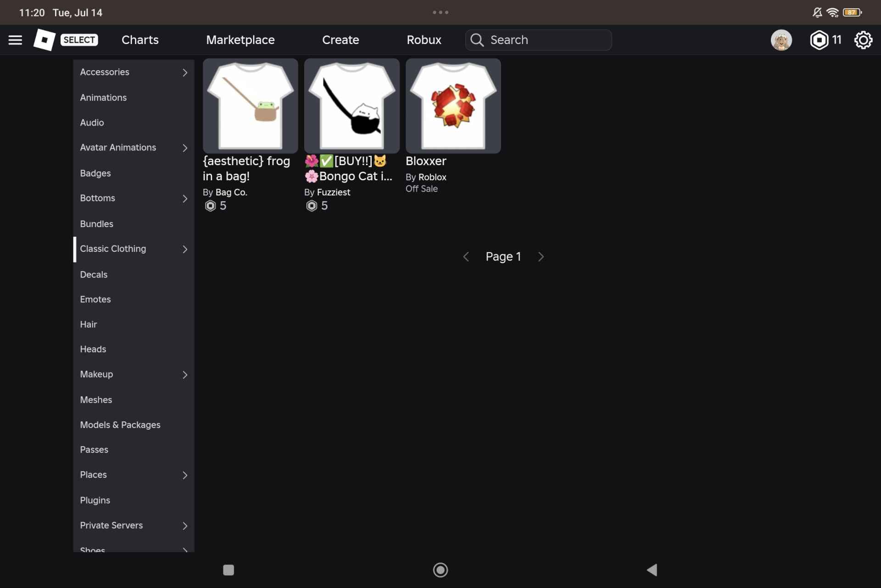Go to the previous page arrow

[466, 256]
